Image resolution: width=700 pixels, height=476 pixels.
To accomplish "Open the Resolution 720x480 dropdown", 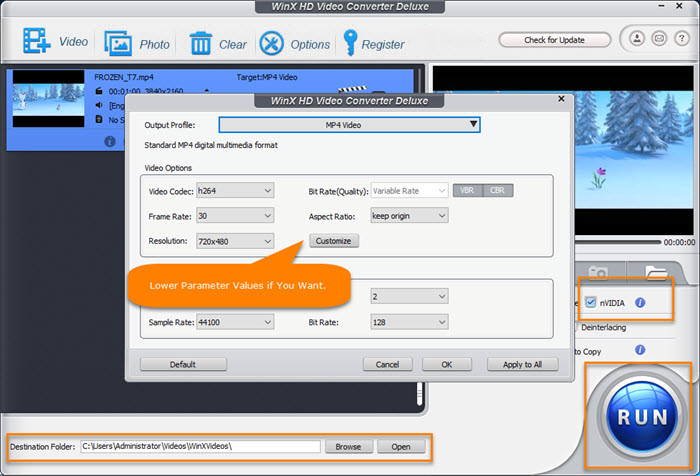I will click(235, 242).
